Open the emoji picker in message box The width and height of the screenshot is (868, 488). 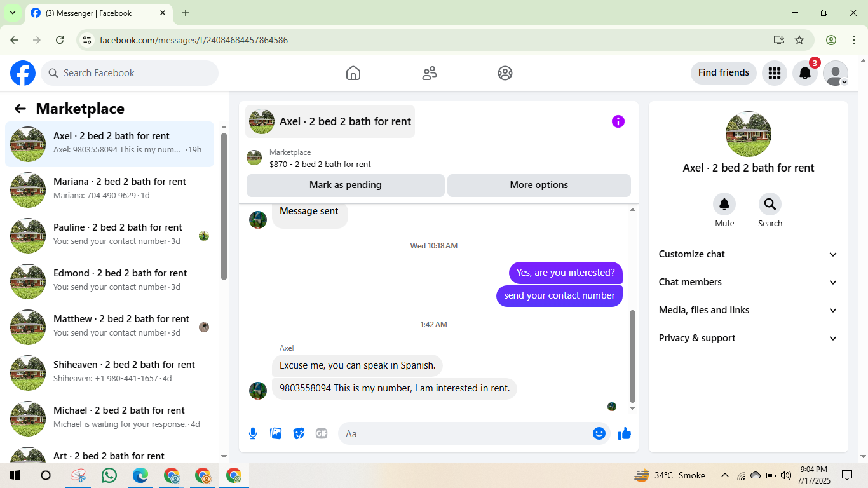[x=599, y=433]
